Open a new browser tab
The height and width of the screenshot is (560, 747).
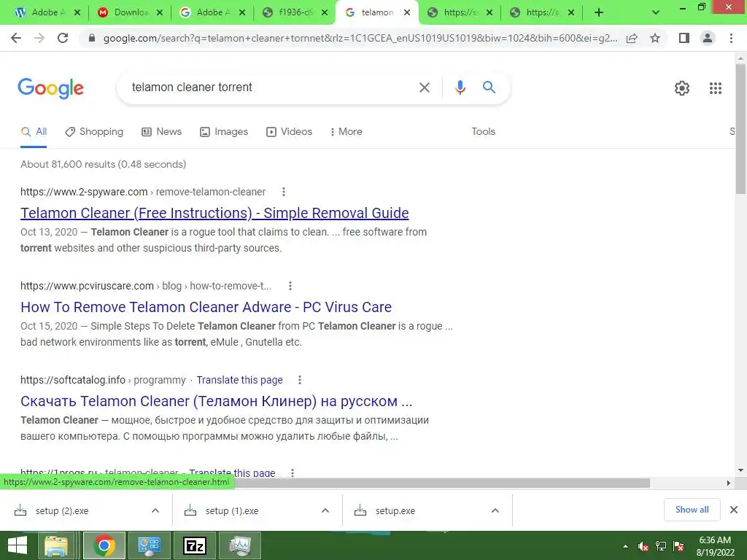point(599,13)
